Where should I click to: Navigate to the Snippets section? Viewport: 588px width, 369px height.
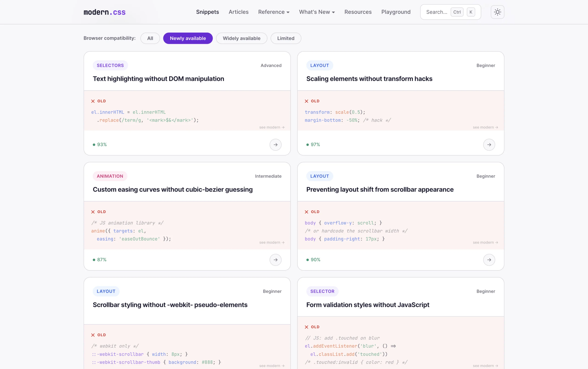coord(207,12)
